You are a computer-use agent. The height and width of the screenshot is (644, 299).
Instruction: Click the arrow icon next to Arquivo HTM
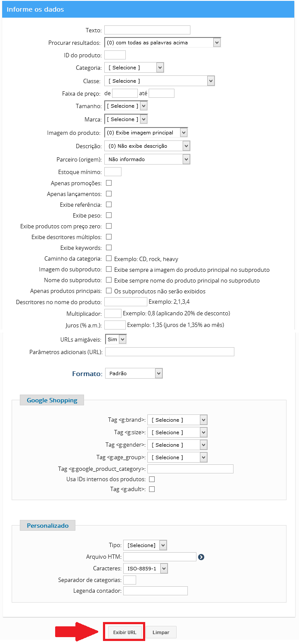[x=201, y=557]
